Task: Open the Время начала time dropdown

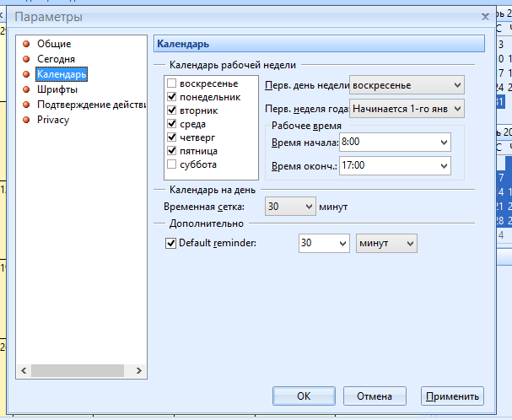Action: 444,143
